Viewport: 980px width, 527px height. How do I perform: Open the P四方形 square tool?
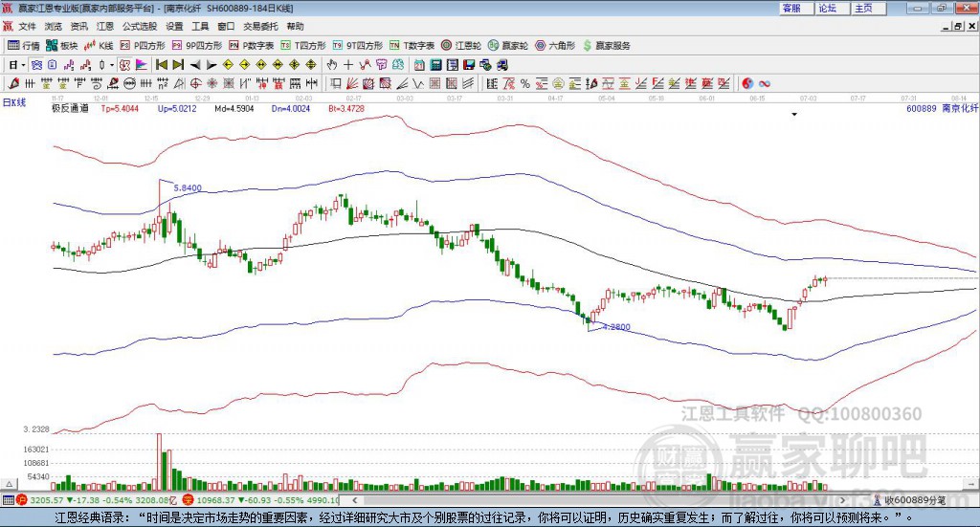point(143,46)
